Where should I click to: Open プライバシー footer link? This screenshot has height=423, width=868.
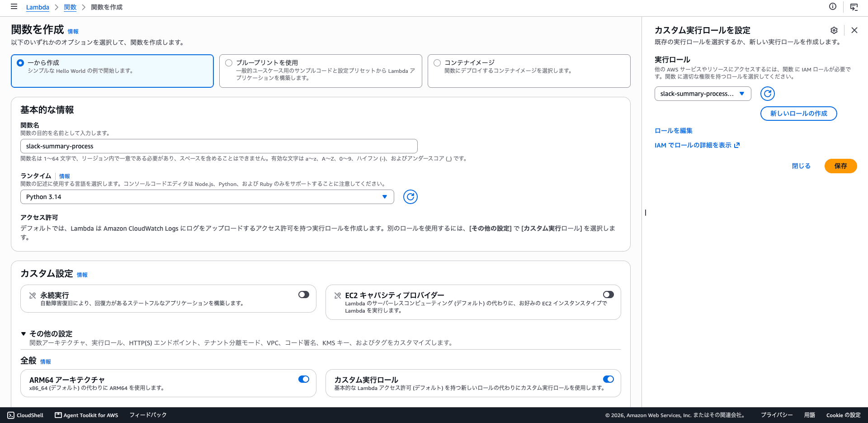(x=776, y=415)
